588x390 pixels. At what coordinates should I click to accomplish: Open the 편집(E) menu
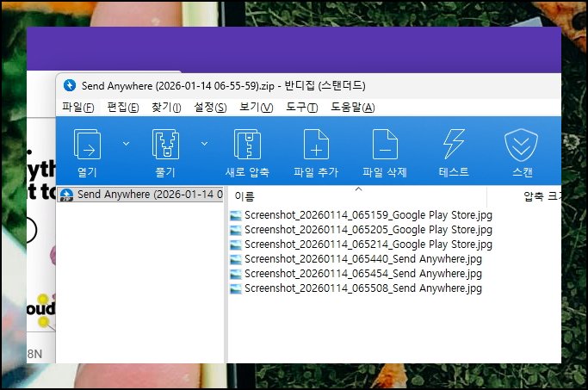[123, 108]
